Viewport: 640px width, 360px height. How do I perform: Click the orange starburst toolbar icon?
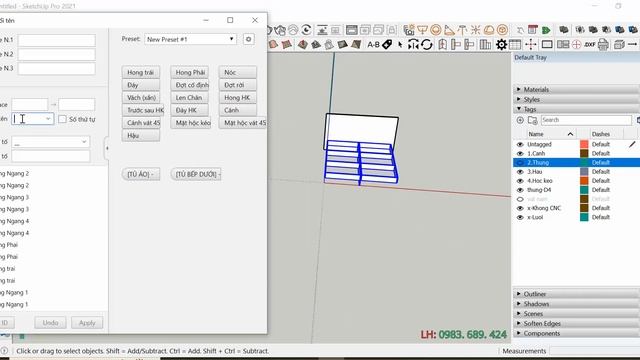[x=476, y=30]
